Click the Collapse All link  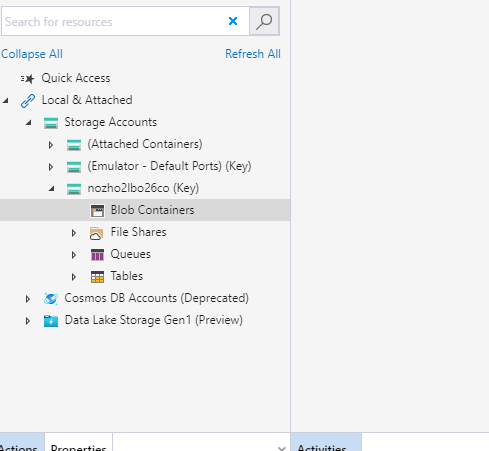pos(32,54)
